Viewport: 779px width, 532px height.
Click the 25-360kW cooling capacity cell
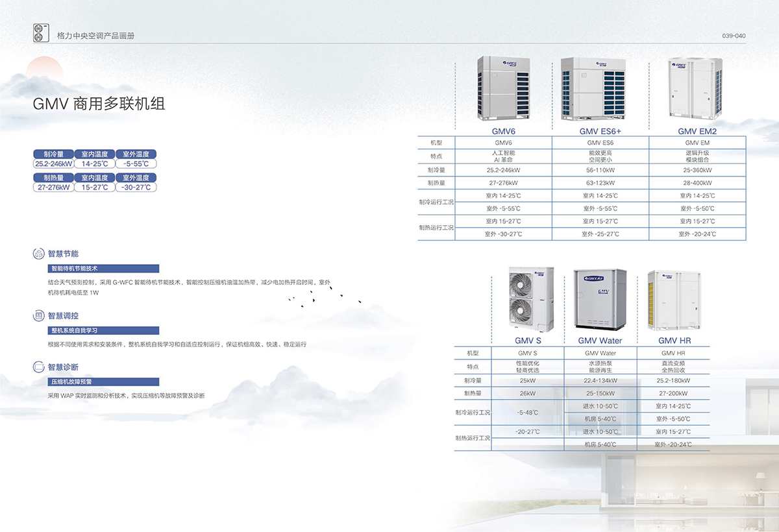(697, 170)
